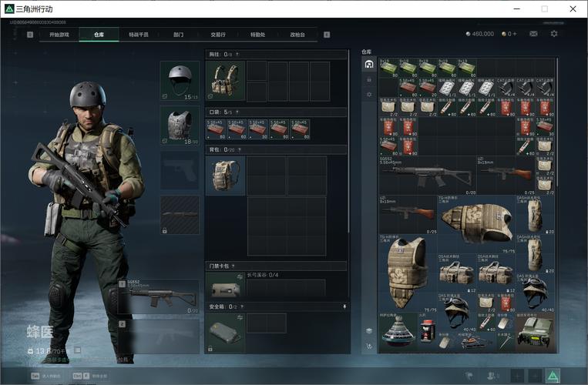Switch to the 交易行 tab
Image resolution: width=588 pixels, height=385 pixels.
(x=218, y=35)
